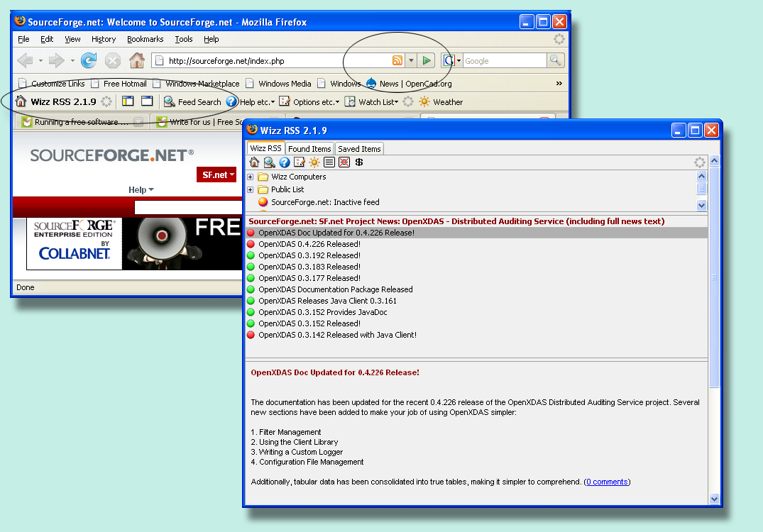Click the Forward arrow in Firefox toolbar
The width and height of the screenshot is (763, 532).
point(57,61)
